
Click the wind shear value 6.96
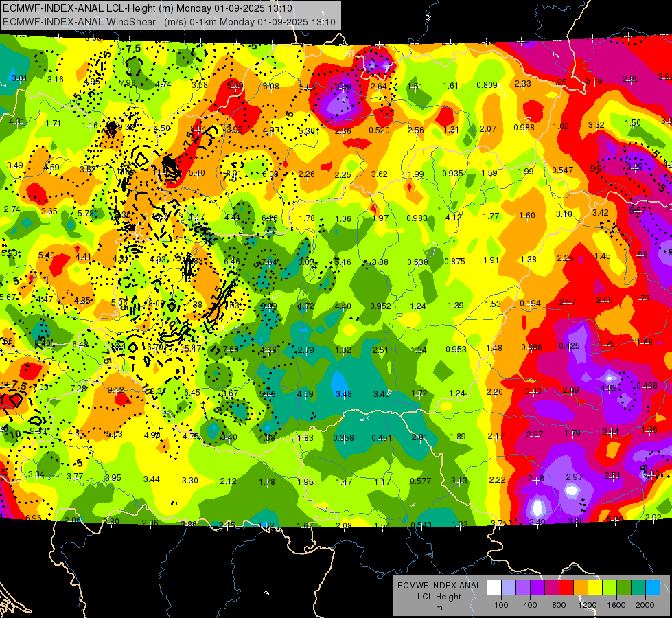(34, 518)
